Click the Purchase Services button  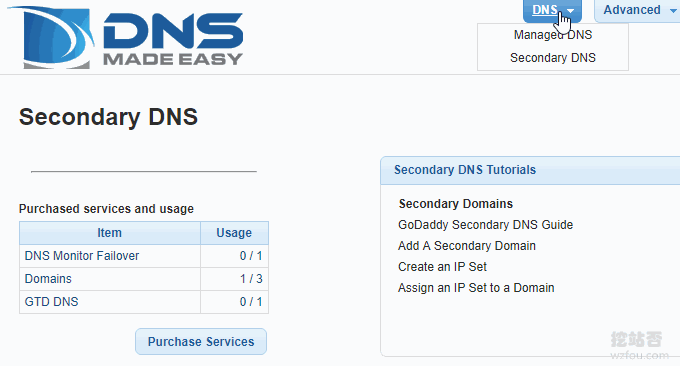[x=201, y=342]
